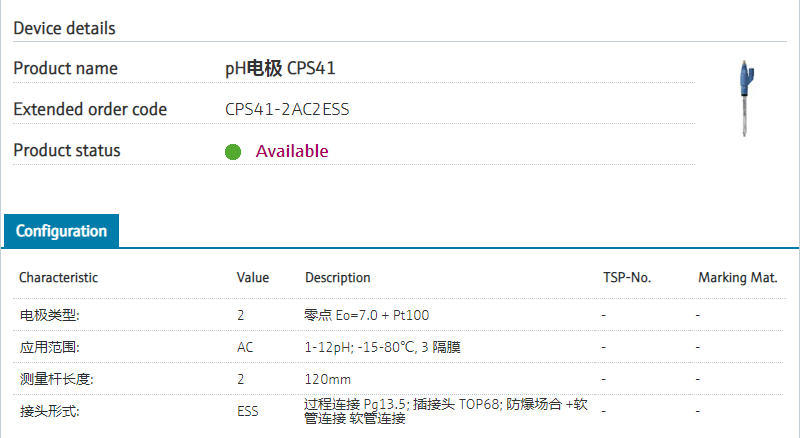Click the Value column header
This screenshot has width=800, height=438.
pos(253,277)
